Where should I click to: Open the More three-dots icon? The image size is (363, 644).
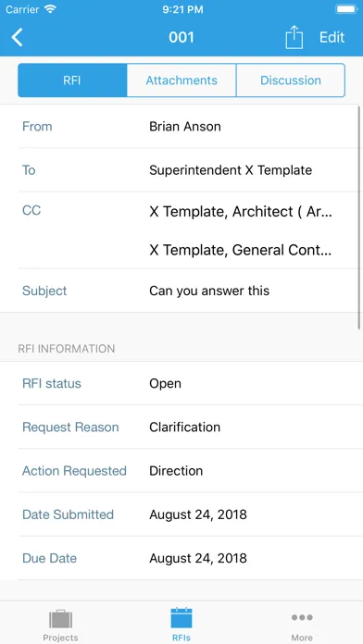(302, 617)
